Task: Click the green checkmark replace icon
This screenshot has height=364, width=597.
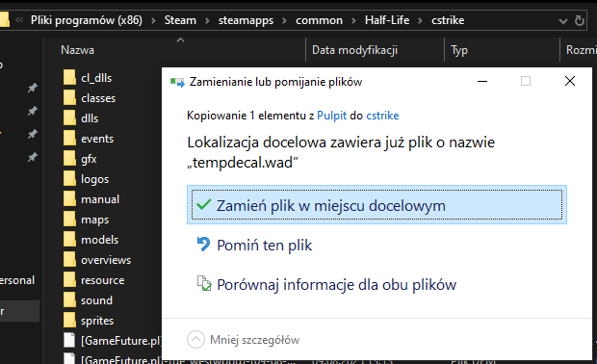Action: [204, 205]
